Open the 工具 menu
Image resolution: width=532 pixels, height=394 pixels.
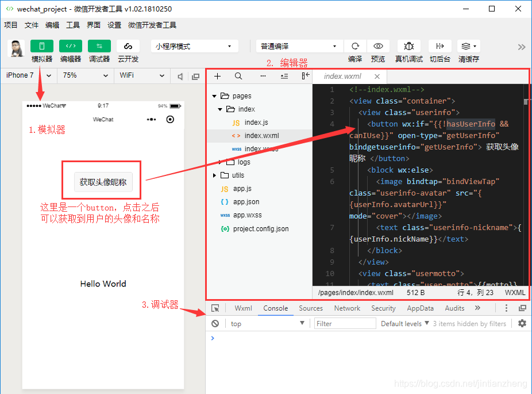72,25
